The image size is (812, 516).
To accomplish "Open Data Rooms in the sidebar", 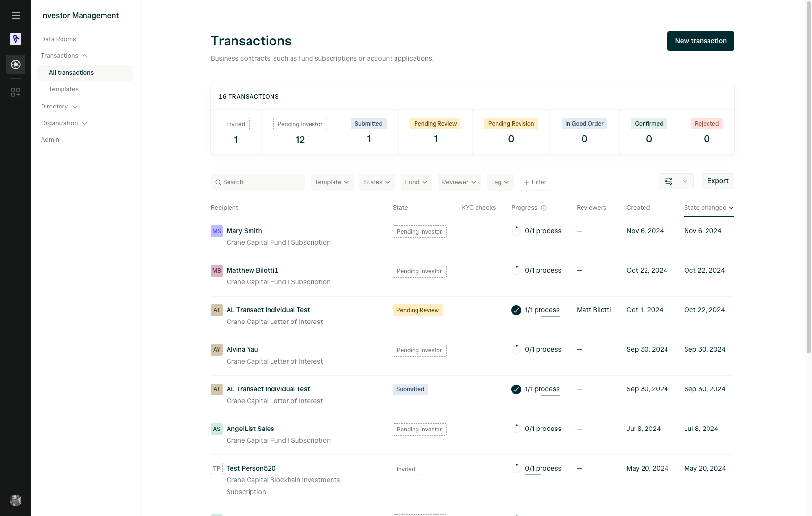I will pos(59,39).
